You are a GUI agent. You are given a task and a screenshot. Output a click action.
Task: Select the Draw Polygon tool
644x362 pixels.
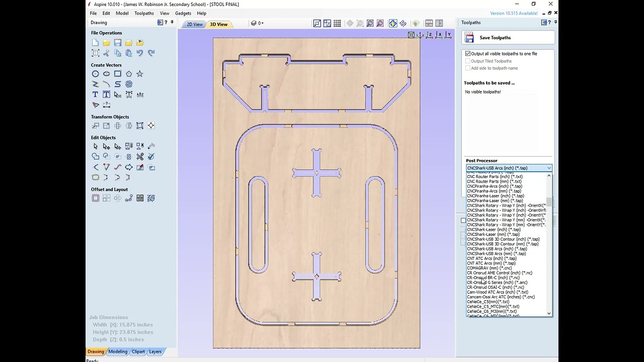(x=129, y=74)
